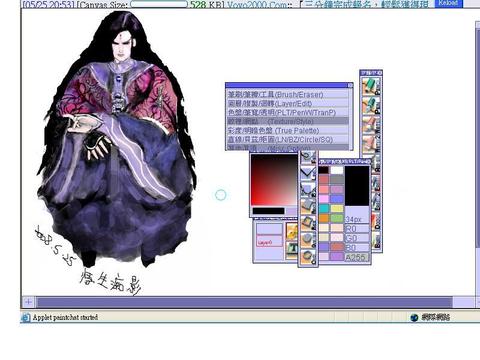Viewport: 480px width, 360px height.
Task: Pick the blue palette swatch
Action: (x=337, y=199)
